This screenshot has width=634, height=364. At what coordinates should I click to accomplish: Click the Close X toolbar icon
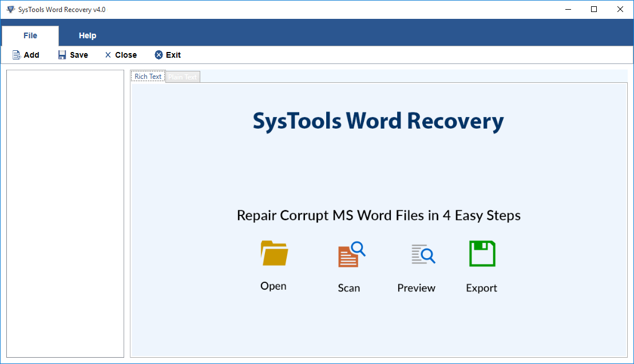(108, 55)
